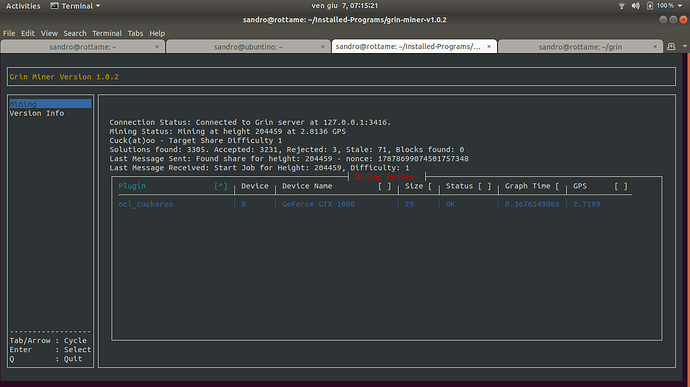Toggle the Plugin column sort indicator [^]

[x=220, y=186]
